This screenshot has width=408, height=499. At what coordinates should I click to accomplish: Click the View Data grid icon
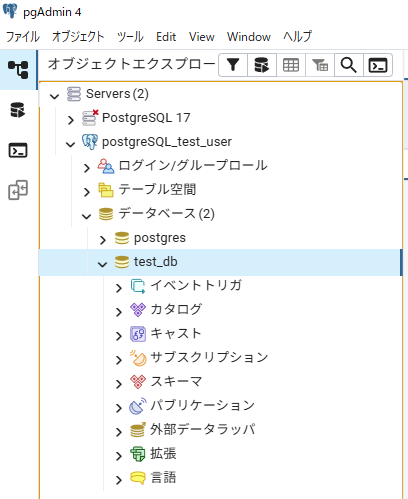point(291,65)
